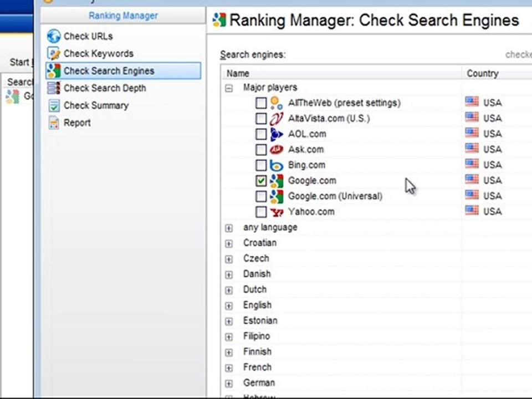Sort by the Name column header
Viewport: 532px width, 399px height.
click(x=341, y=73)
